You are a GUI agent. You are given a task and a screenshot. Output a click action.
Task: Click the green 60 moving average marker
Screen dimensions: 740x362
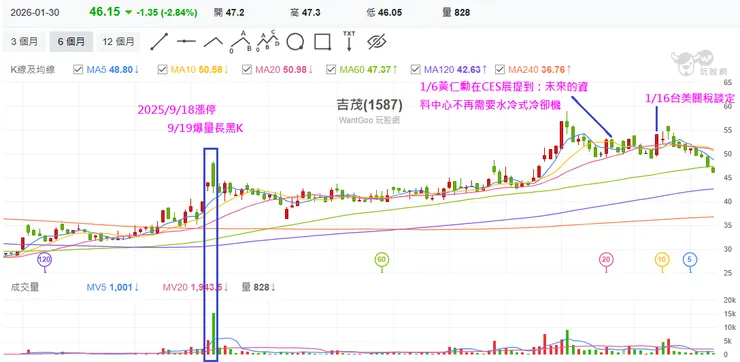tap(382, 259)
